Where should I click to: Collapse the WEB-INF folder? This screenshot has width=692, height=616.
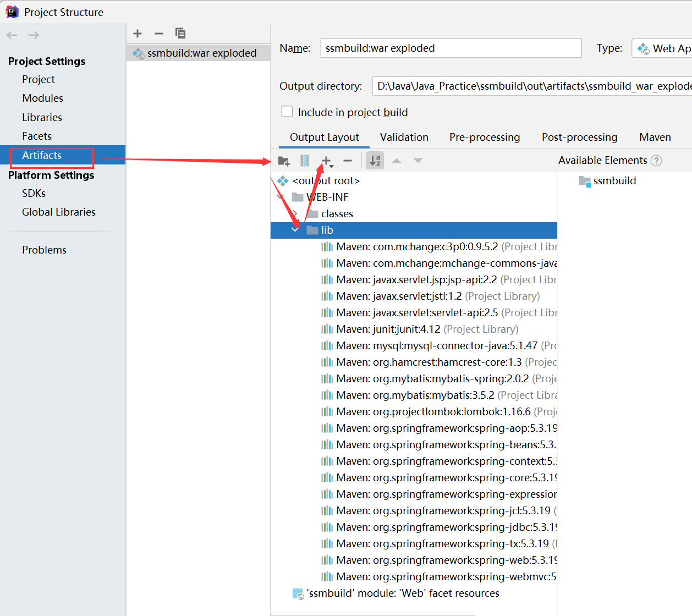pos(281,197)
